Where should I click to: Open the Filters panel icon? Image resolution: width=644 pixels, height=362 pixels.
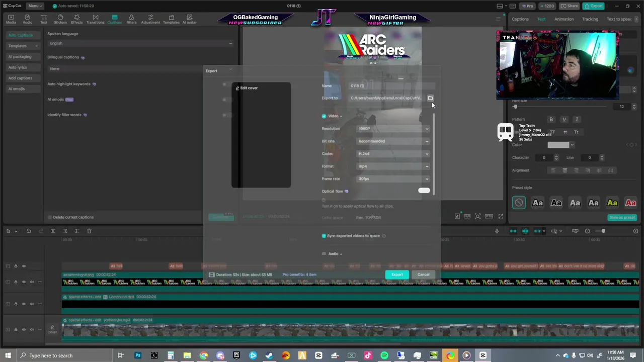(131, 19)
